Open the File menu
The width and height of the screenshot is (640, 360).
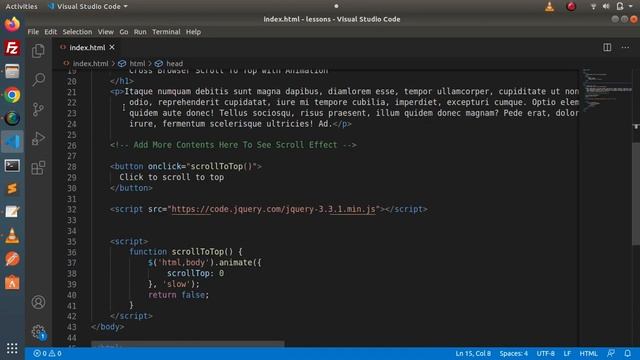click(x=33, y=32)
